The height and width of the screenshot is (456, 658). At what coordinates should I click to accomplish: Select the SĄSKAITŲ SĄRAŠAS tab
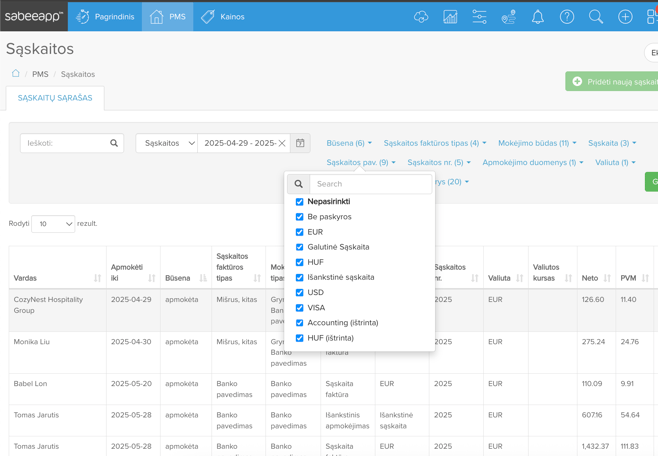55,98
